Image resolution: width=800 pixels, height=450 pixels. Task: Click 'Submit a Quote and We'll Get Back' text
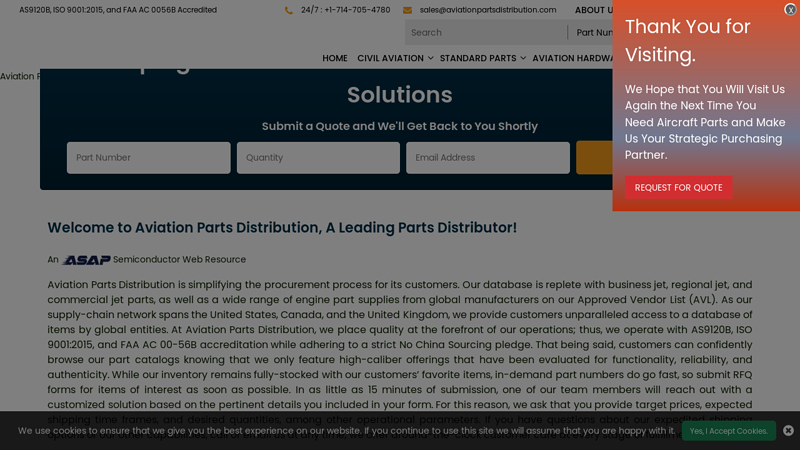(399, 126)
